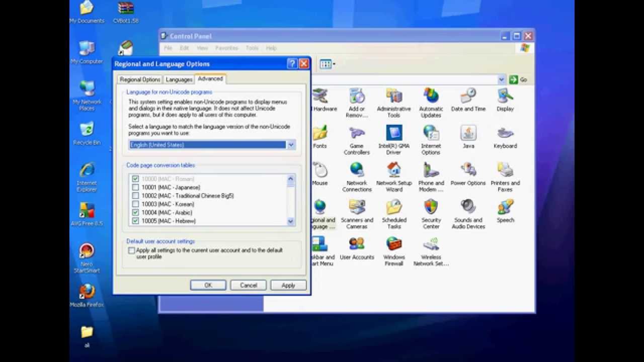
Task: Open Keyboard settings icon
Action: point(505,137)
